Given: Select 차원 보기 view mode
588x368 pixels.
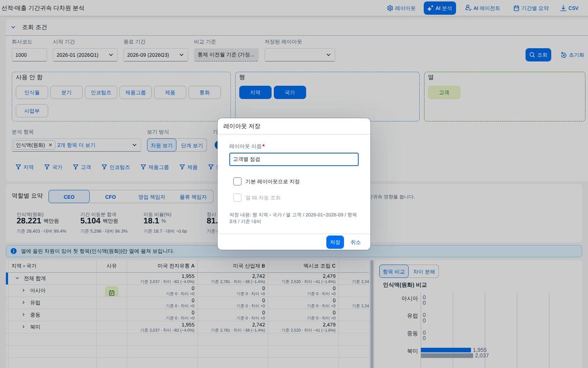Looking at the screenshot, I should [x=162, y=145].
